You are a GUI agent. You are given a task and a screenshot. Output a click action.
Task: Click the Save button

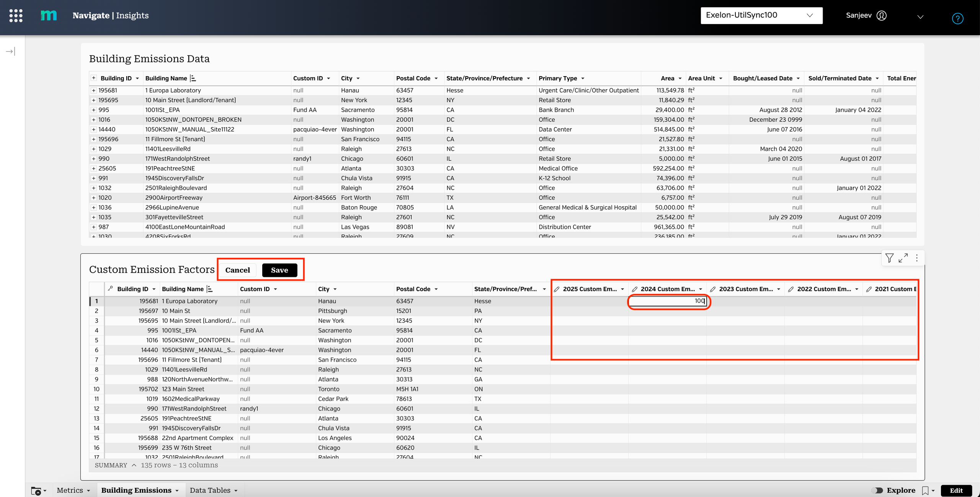point(279,270)
